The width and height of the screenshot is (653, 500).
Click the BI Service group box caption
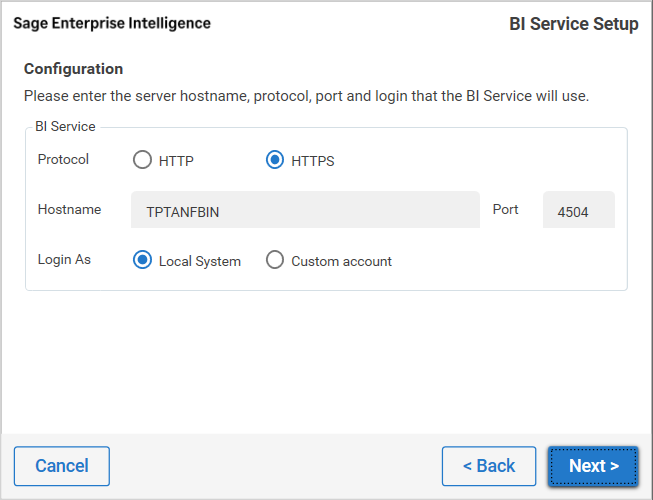click(x=65, y=127)
